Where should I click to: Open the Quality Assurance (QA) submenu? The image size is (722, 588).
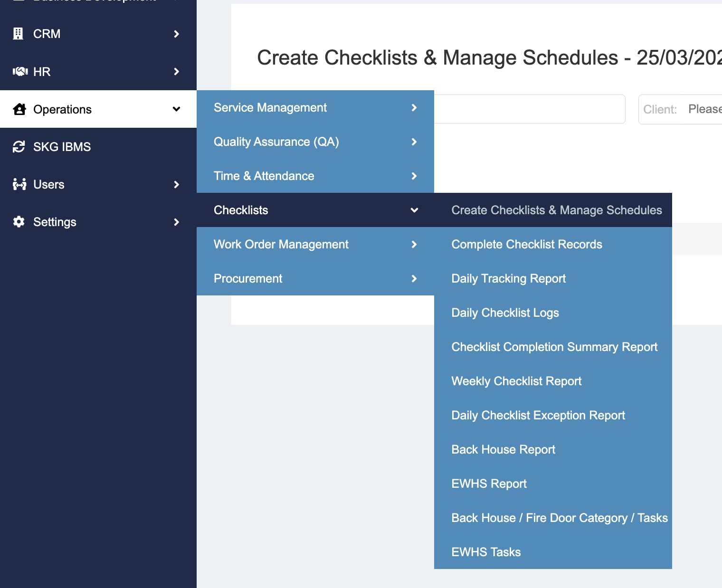(x=276, y=142)
